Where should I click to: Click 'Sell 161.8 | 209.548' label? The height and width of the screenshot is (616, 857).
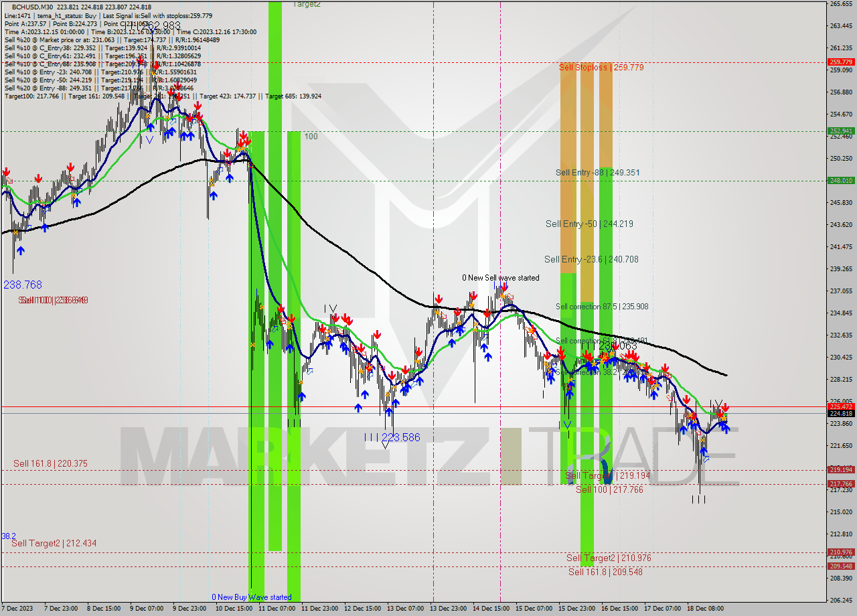click(605, 572)
